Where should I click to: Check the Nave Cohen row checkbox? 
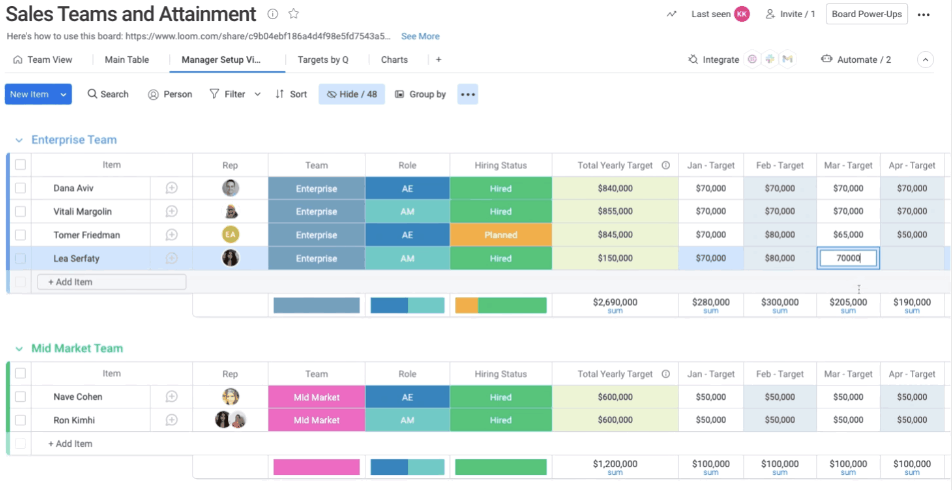(x=21, y=396)
